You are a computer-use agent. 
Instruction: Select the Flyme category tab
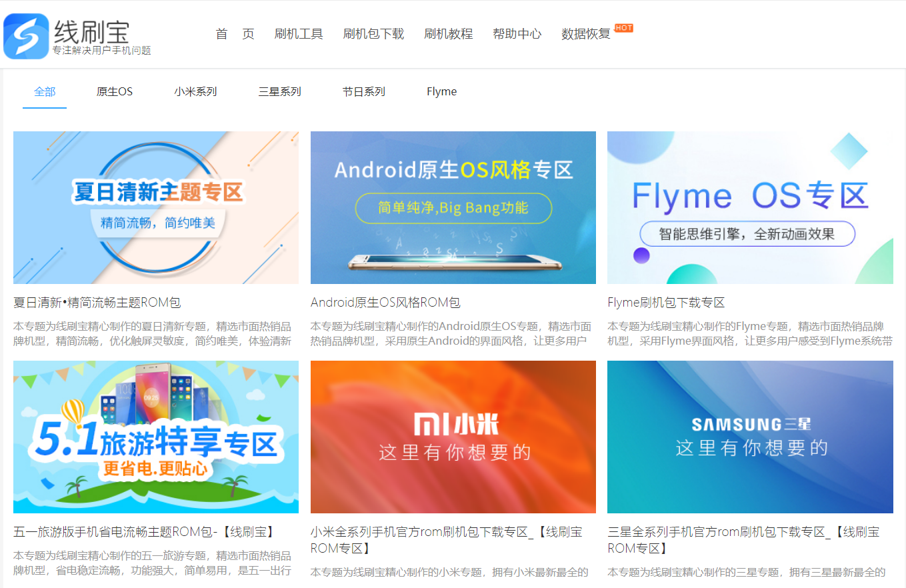coord(441,92)
